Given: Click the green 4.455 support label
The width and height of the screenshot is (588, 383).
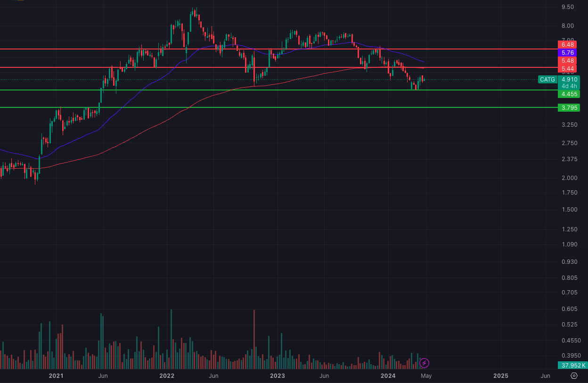Looking at the screenshot, I should click(568, 94).
